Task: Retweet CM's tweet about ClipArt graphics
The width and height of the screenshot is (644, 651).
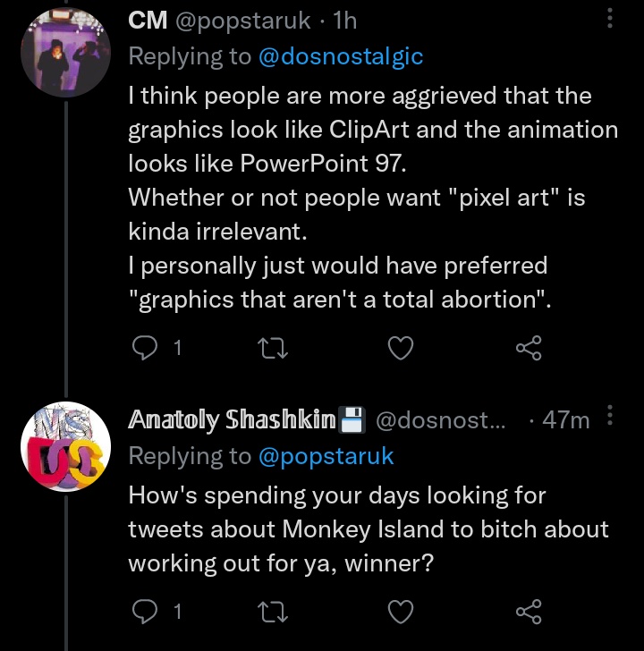Action: point(273,348)
